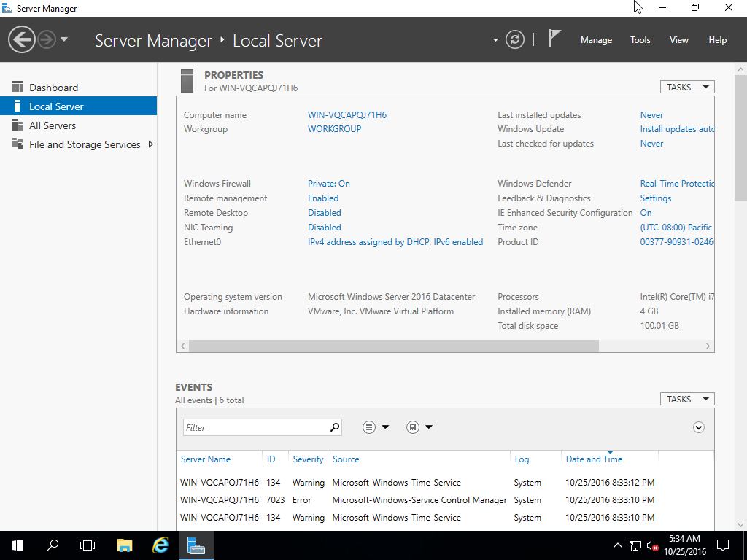Click the Local Server sidebar icon

tap(18, 106)
